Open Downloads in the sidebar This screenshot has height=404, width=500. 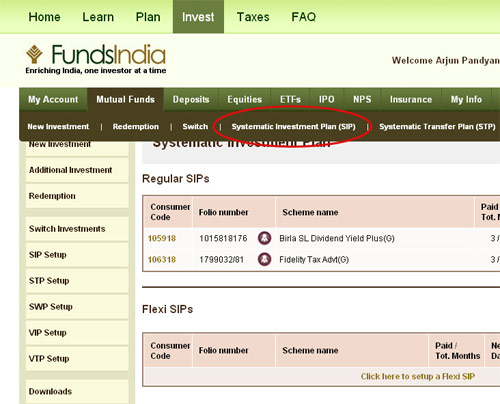(x=77, y=391)
